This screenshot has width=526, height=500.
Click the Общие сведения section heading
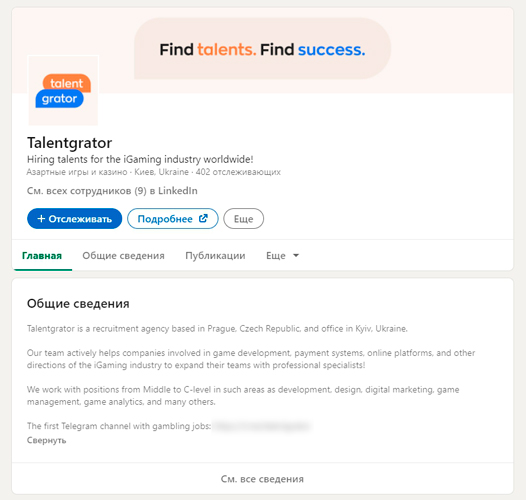pos(78,304)
